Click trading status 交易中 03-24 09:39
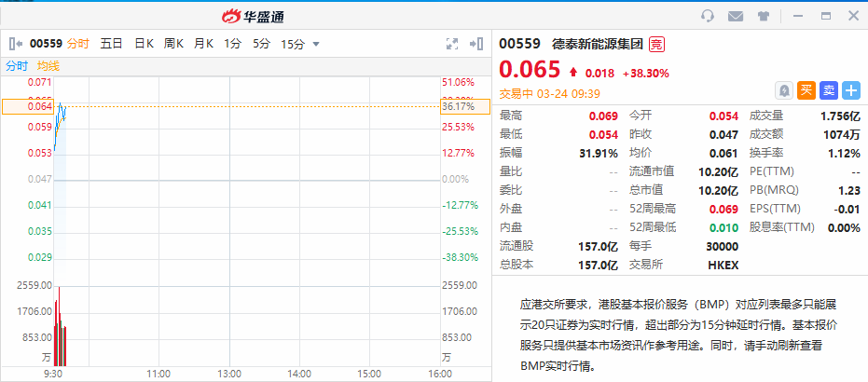The height and width of the screenshot is (382, 868). click(x=550, y=94)
